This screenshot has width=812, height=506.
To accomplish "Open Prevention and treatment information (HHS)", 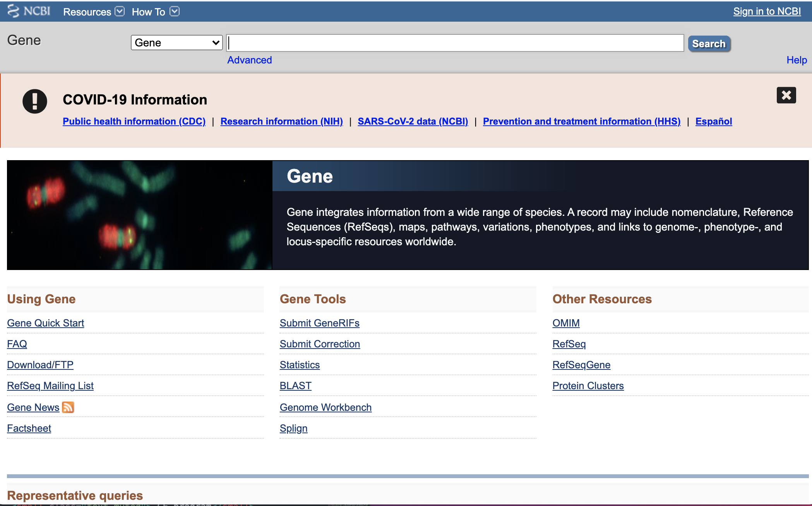I will [x=582, y=121].
